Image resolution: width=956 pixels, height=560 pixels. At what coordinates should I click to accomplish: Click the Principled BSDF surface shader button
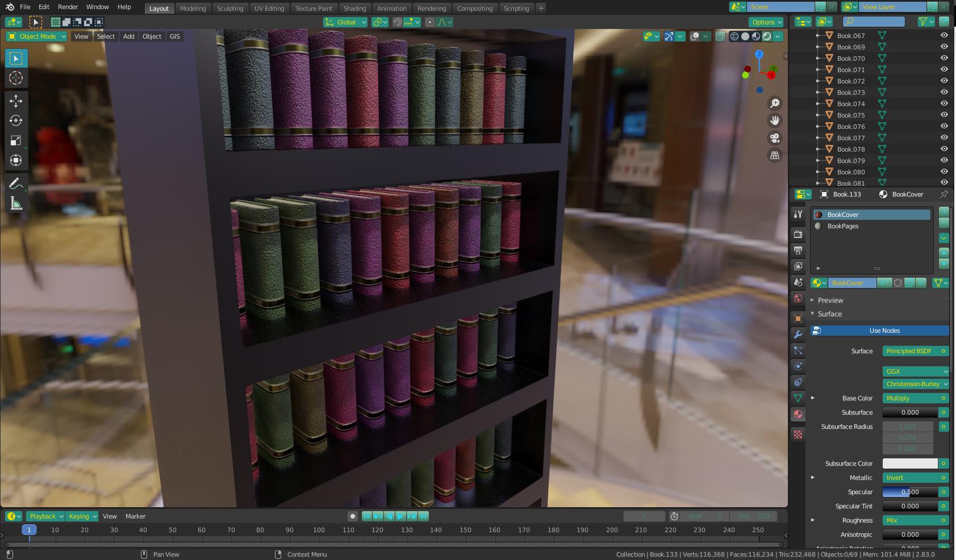(x=916, y=351)
